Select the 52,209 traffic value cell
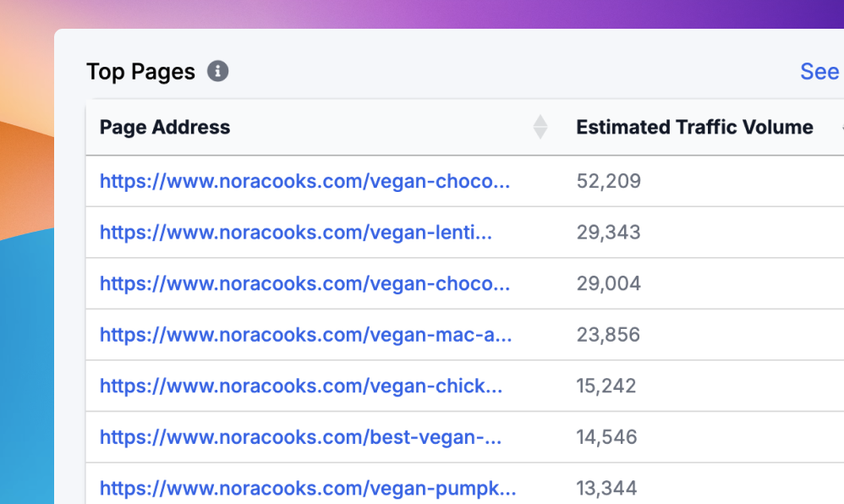 [609, 181]
